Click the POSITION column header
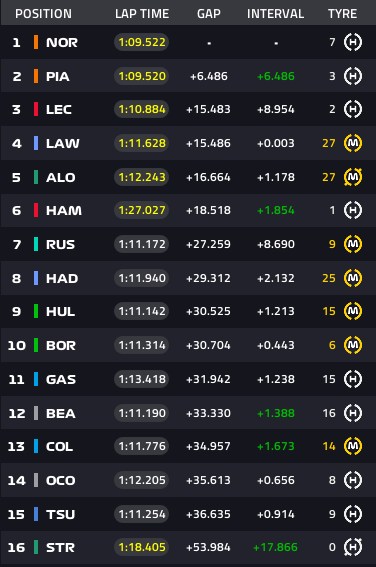Image resolution: width=376 pixels, height=567 pixels. coord(43,14)
